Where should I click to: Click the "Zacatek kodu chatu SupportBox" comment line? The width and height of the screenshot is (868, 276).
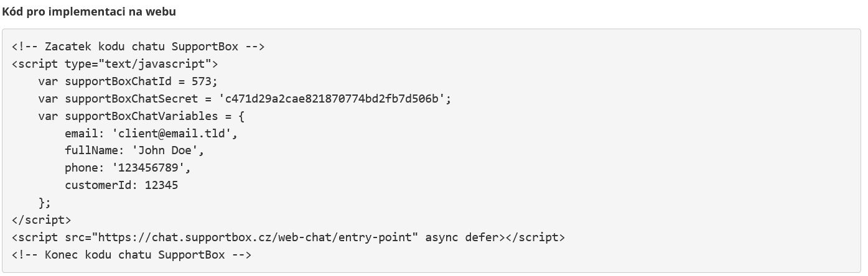[138, 47]
